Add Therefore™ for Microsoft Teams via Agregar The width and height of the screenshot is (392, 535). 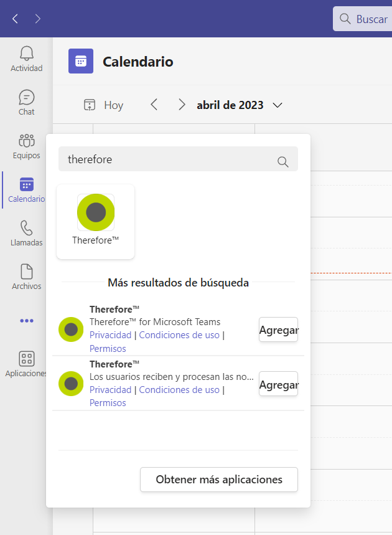click(x=279, y=329)
